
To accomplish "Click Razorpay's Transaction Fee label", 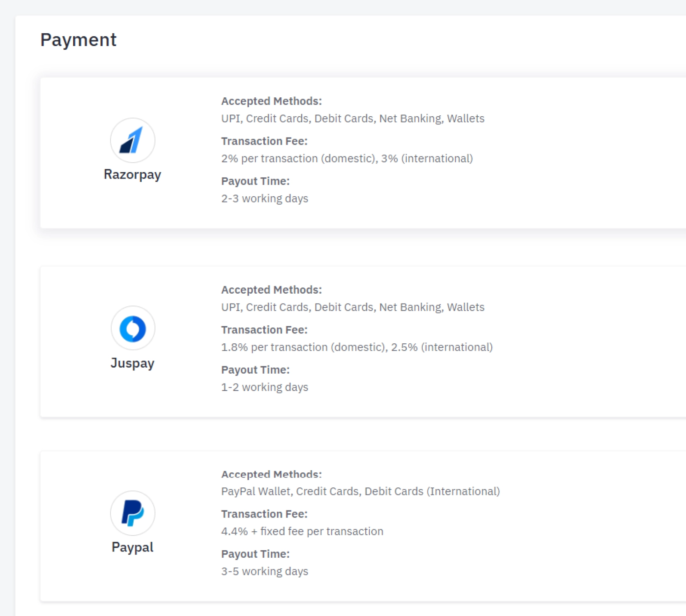I will 264,141.
